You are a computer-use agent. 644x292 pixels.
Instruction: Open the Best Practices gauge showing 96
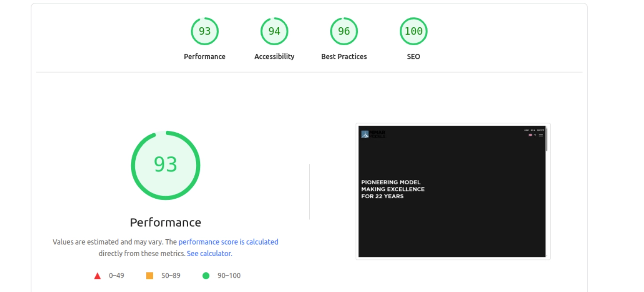(x=344, y=32)
